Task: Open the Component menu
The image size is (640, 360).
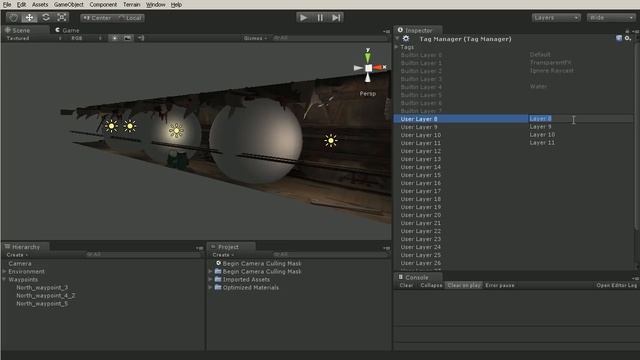Action: [103, 4]
